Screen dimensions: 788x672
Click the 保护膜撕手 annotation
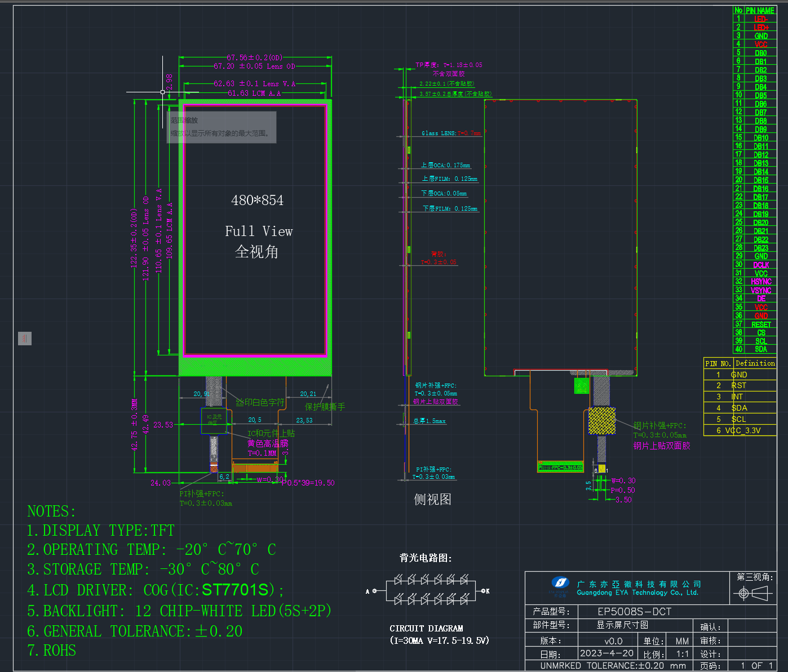(x=325, y=407)
